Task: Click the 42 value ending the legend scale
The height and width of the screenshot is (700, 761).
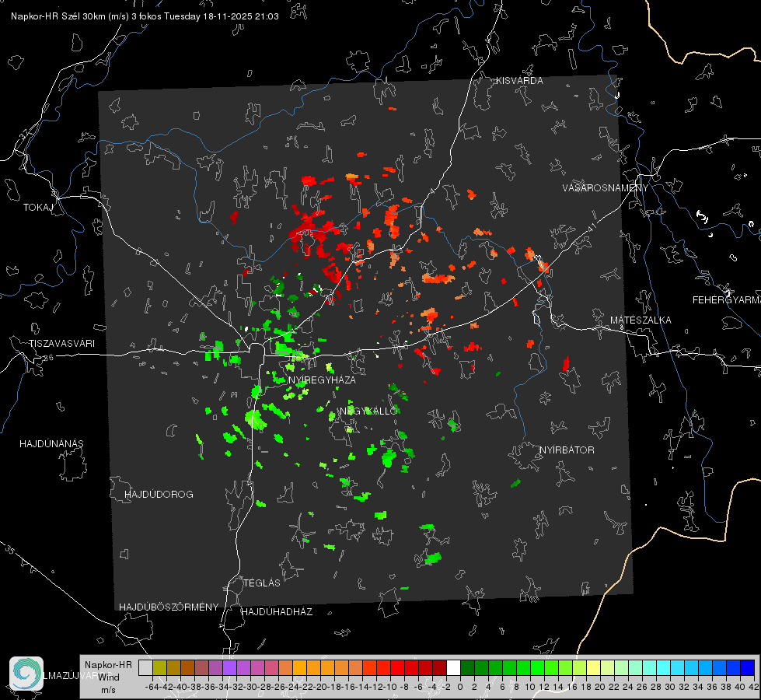Action: [753, 687]
